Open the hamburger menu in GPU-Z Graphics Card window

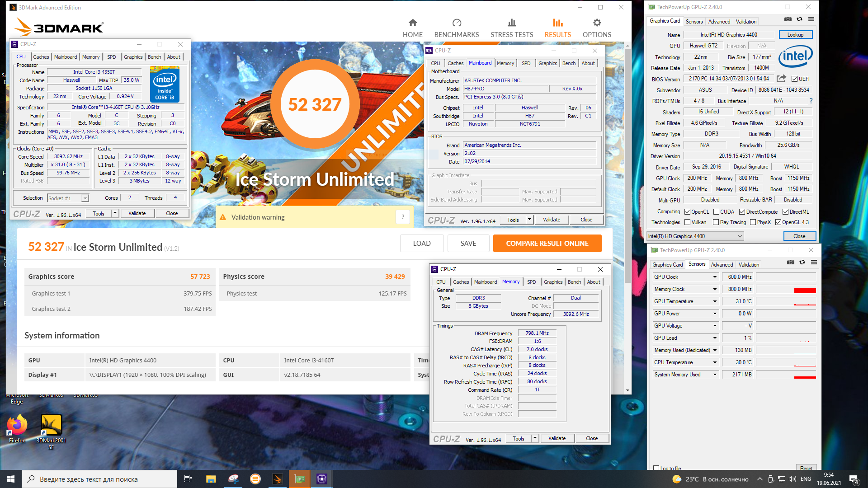point(811,19)
